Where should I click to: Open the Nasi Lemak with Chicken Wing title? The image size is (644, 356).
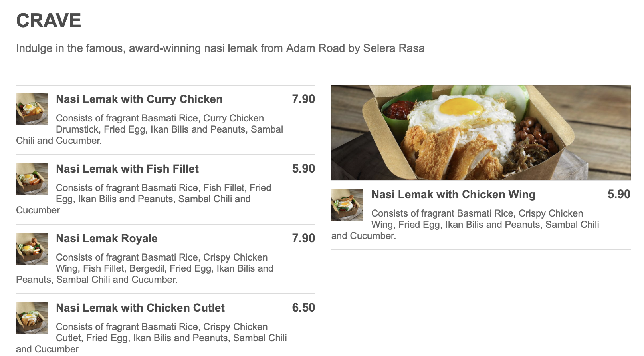(453, 195)
